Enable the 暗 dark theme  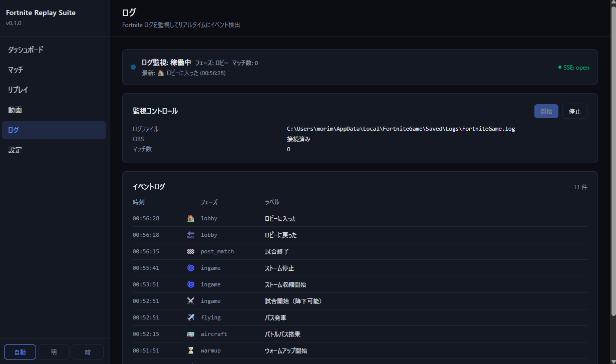pos(87,351)
